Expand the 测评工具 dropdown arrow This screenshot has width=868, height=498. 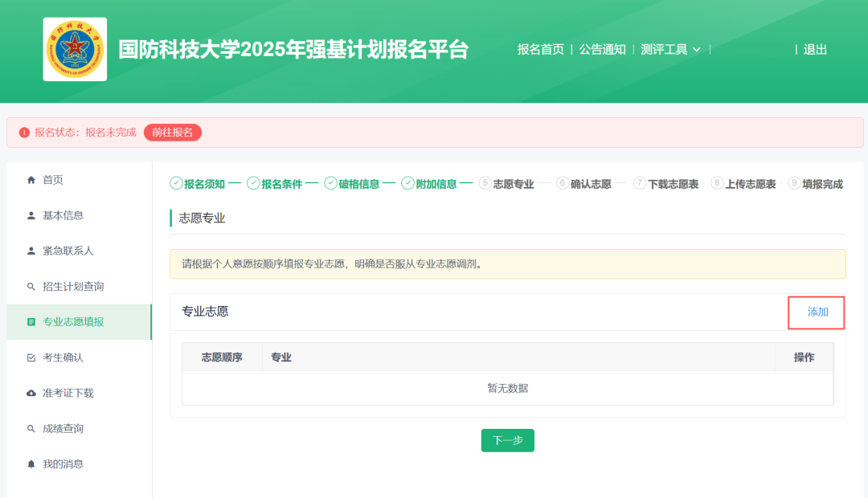(696, 50)
